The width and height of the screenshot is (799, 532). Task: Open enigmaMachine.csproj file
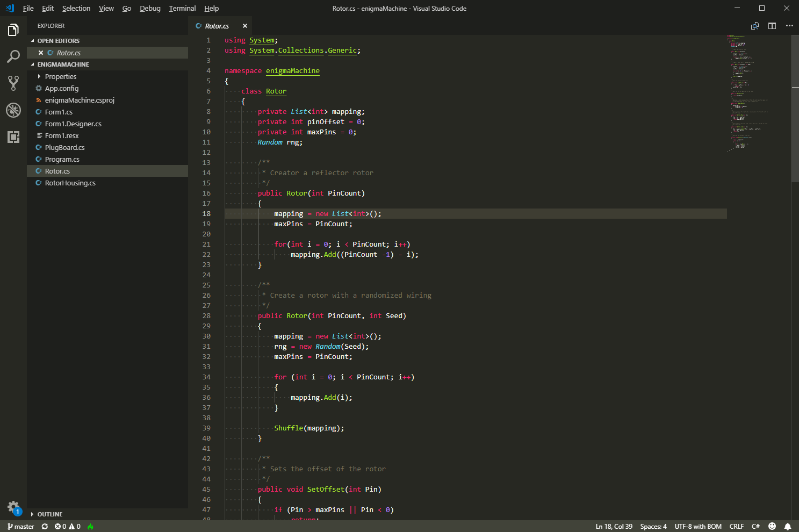tap(107, 100)
